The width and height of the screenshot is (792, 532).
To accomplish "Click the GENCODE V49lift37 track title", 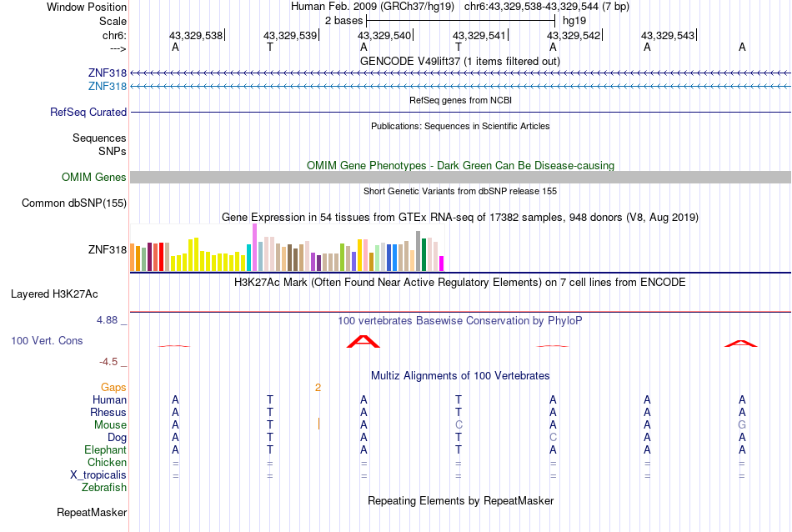I will (459, 61).
